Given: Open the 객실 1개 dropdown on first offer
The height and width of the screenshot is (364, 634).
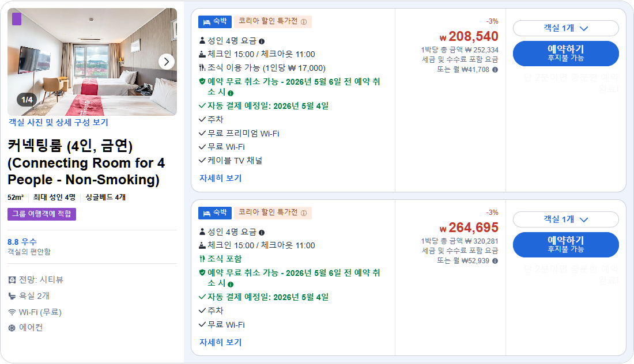Looking at the screenshot, I should point(565,28).
